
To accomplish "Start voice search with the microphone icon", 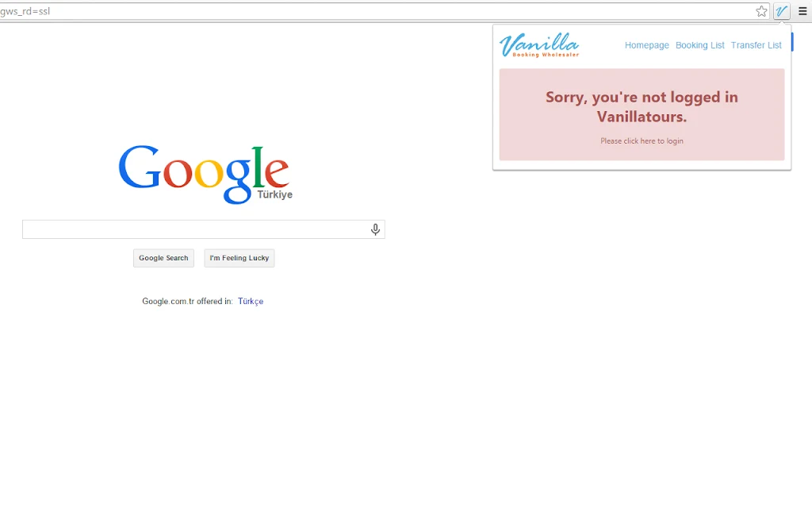I will pos(375,229).
